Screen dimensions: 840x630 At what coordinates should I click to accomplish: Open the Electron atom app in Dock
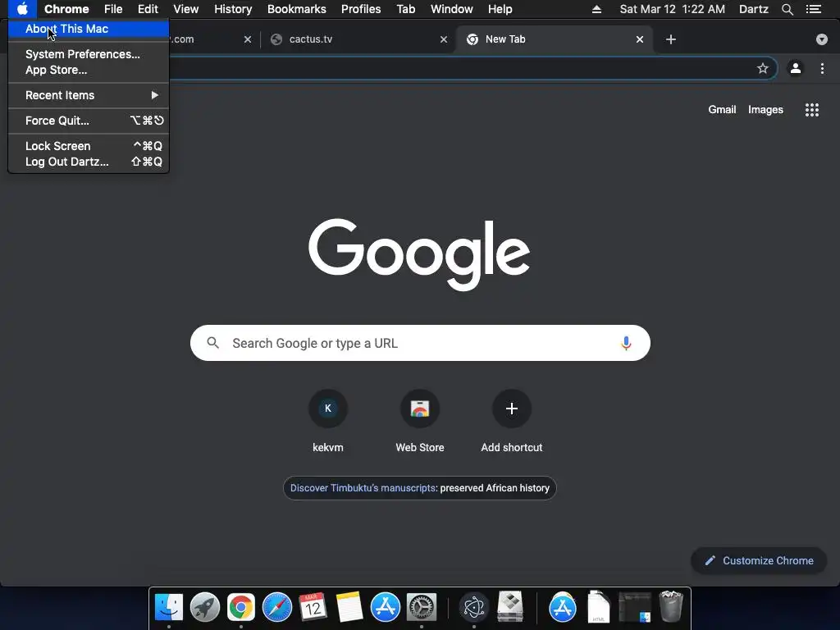click(x=473, y=607)
